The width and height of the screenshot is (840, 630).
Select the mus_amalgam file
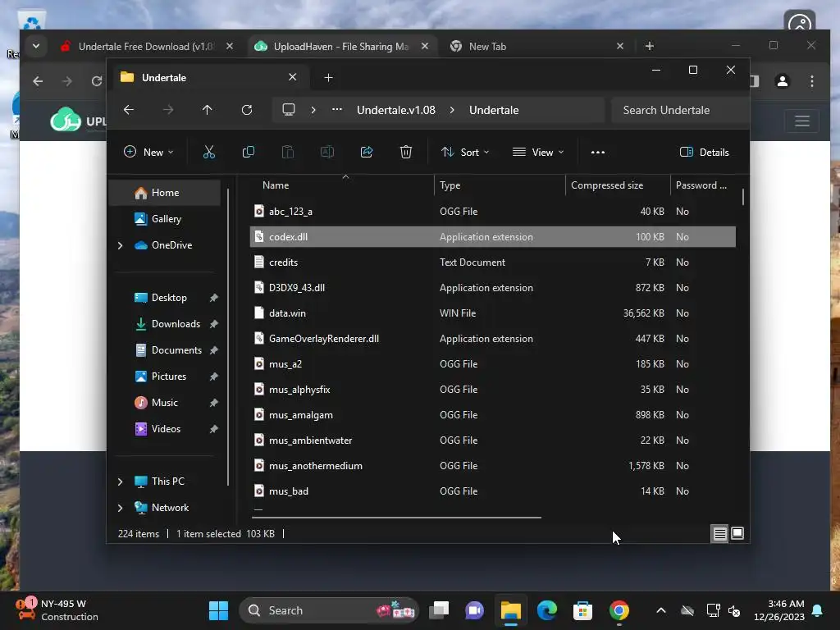click(493, 415)
